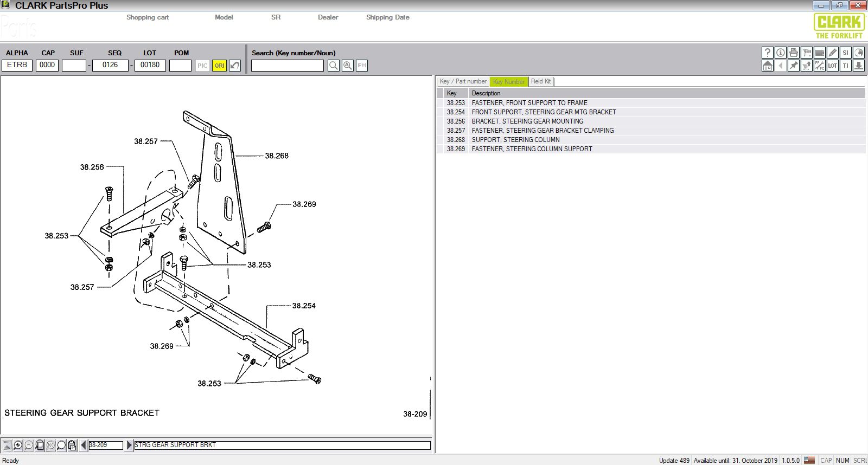
Task: Click the magnifier search icon
Action: (334, 66)
